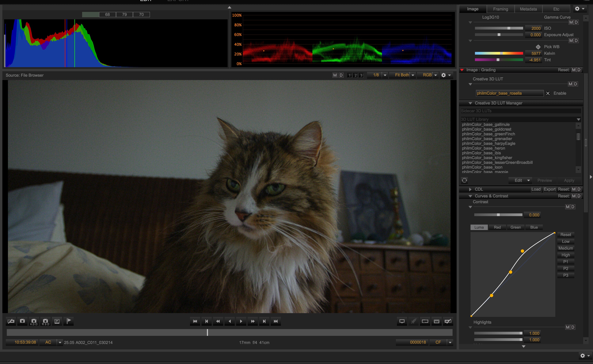Jump to first frame with skip-to-start button

(195, 321)
